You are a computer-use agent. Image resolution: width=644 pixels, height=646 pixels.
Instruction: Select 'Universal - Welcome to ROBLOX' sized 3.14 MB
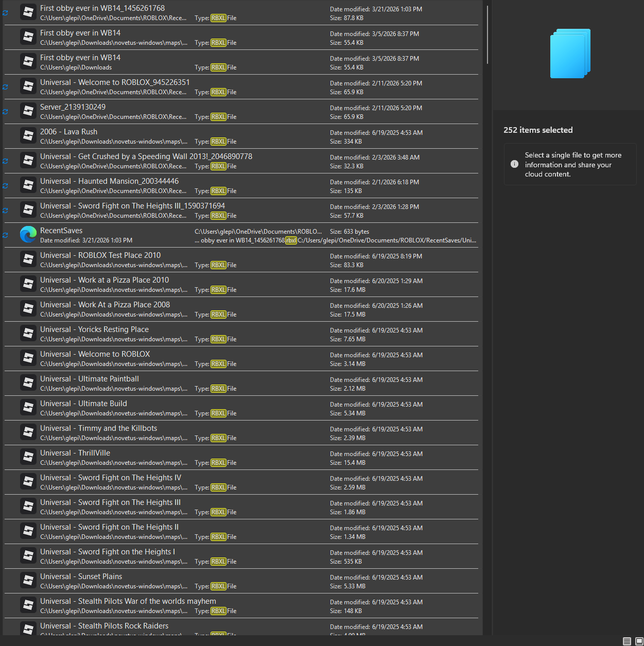(95, 354)
